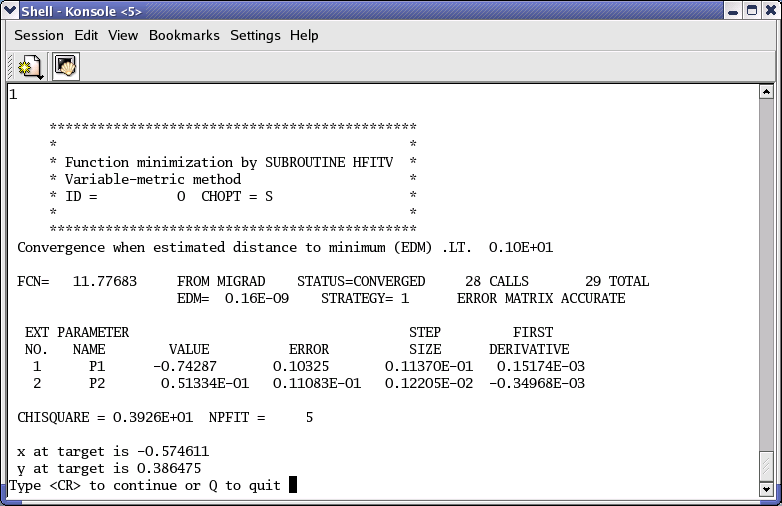Viewport: 782px width, 506px height.
Task: Open the Session menu
Action: coord(39,35)
